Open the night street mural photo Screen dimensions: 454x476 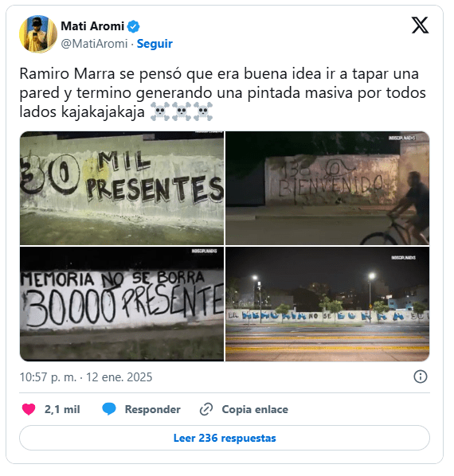[327, 304]
